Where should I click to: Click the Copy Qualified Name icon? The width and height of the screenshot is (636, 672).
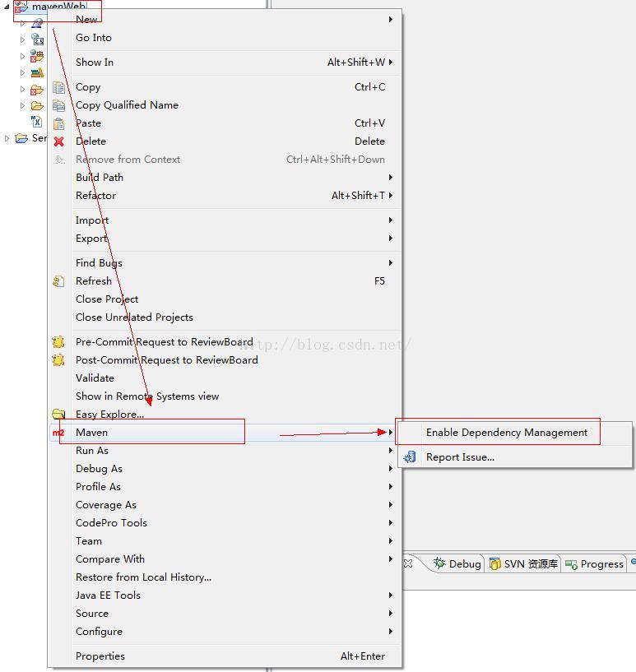58,105
